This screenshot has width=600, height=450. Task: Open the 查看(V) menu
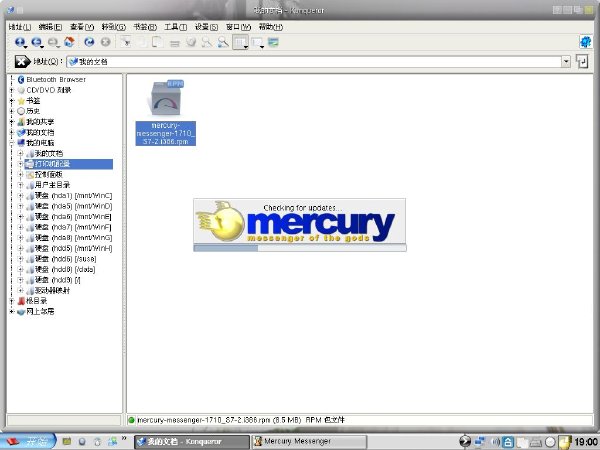pos(82,27)
